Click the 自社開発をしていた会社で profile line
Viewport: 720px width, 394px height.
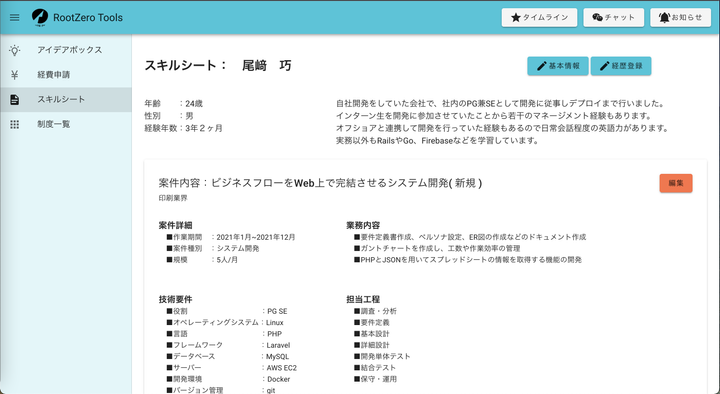point(501,104)
